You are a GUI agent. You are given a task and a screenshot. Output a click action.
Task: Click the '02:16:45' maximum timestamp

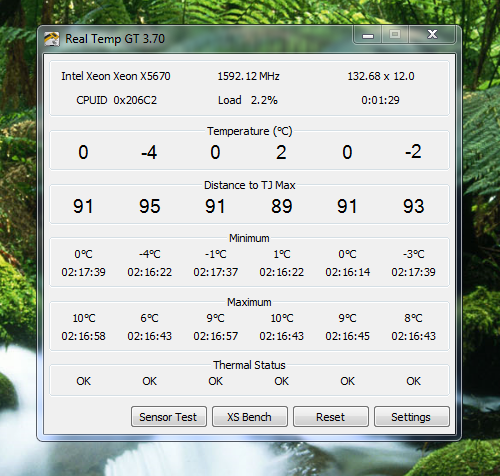348,336
